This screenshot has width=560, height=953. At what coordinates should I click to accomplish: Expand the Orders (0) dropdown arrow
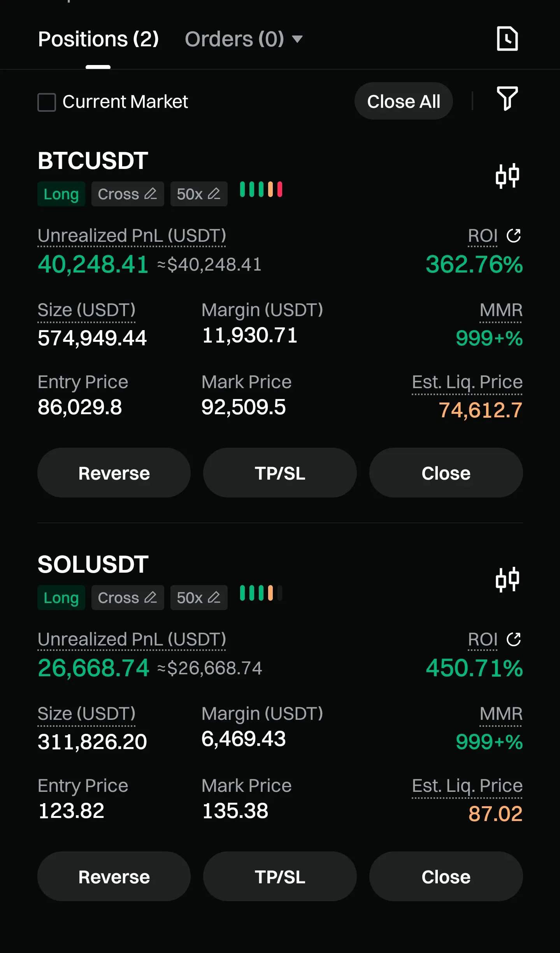coord(297,39)
